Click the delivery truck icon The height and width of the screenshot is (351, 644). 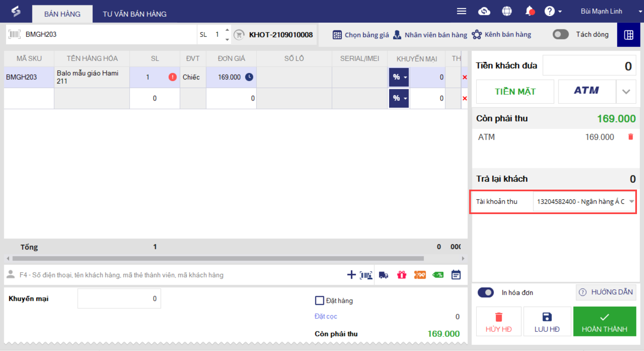point(384,275)
